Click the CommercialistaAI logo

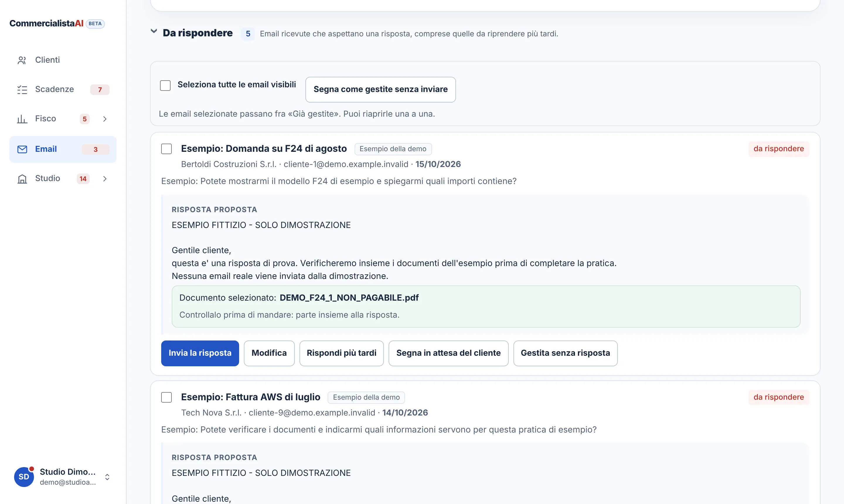pos(47,23)
